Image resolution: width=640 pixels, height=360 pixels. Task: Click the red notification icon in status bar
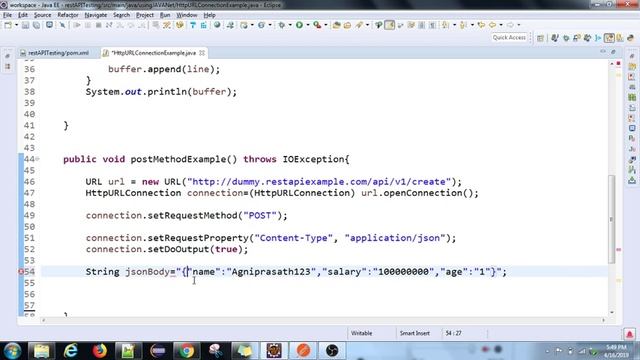[x=629, y=334]
